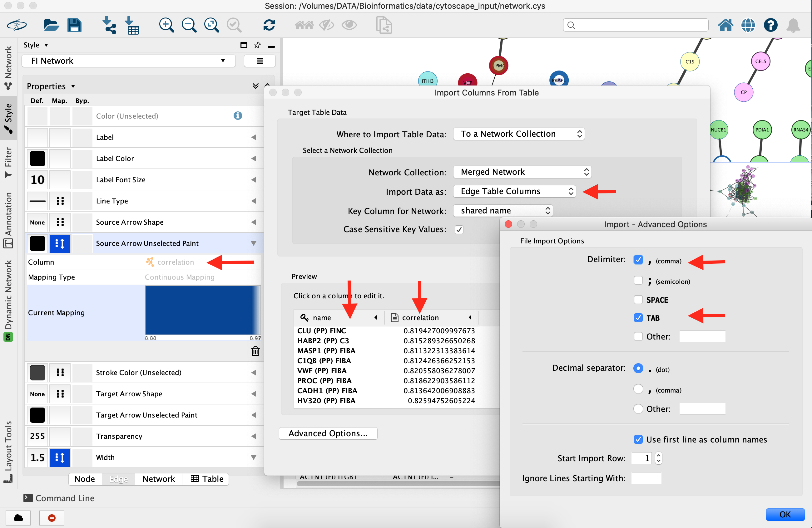Click the Stroke Color default gray swatch
812x528 pixels.
point(37,373)
